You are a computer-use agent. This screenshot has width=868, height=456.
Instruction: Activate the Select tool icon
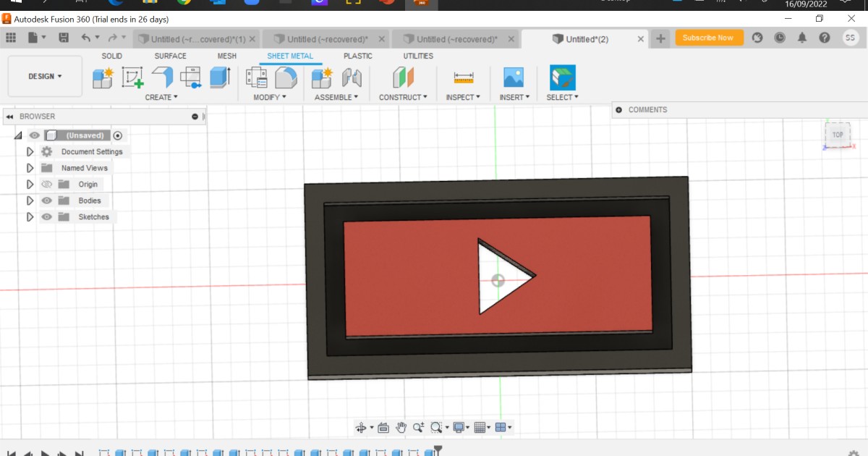(x=562, y=77)
